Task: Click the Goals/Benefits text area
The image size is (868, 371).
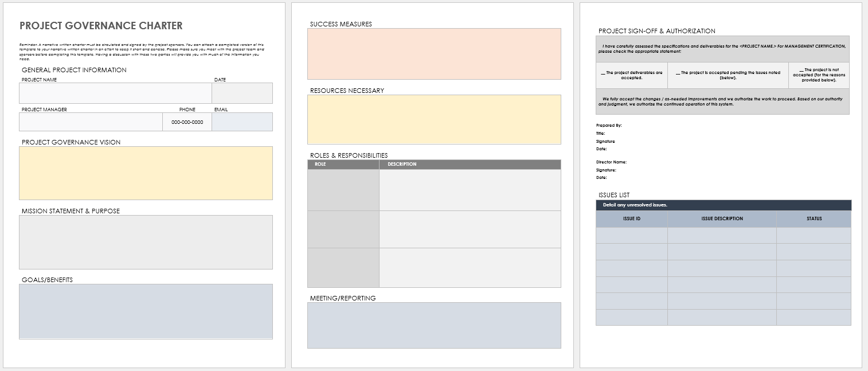Action: [x=146, y=311]
